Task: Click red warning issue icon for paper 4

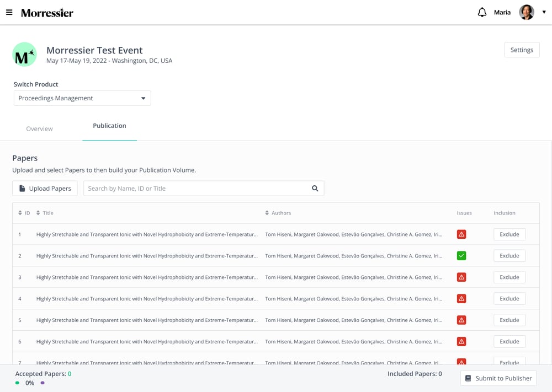Action: coord(461,298)
